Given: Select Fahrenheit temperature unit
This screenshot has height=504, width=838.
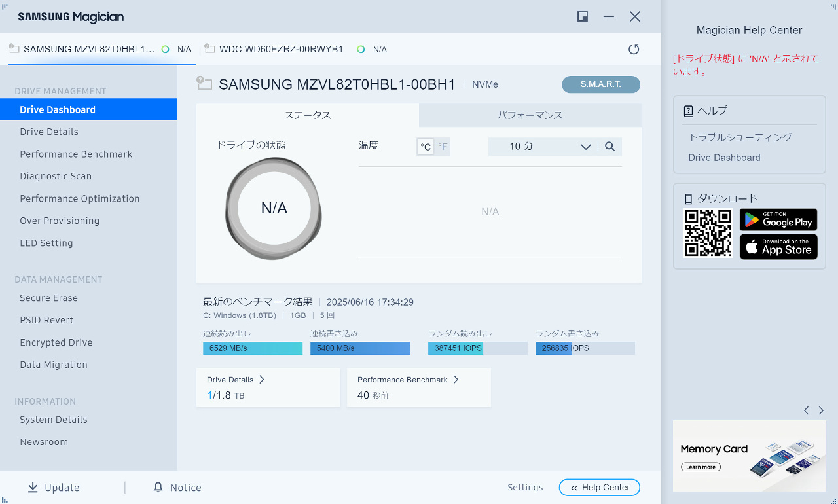Looking at the screenshot, I should pyautogui.click(x=443, y=147).
